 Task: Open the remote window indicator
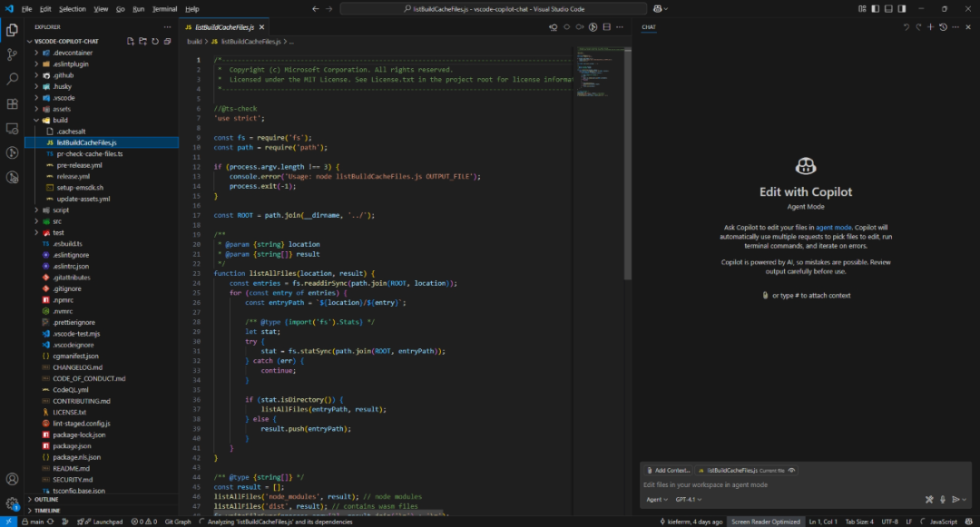(x=9, y=522)
